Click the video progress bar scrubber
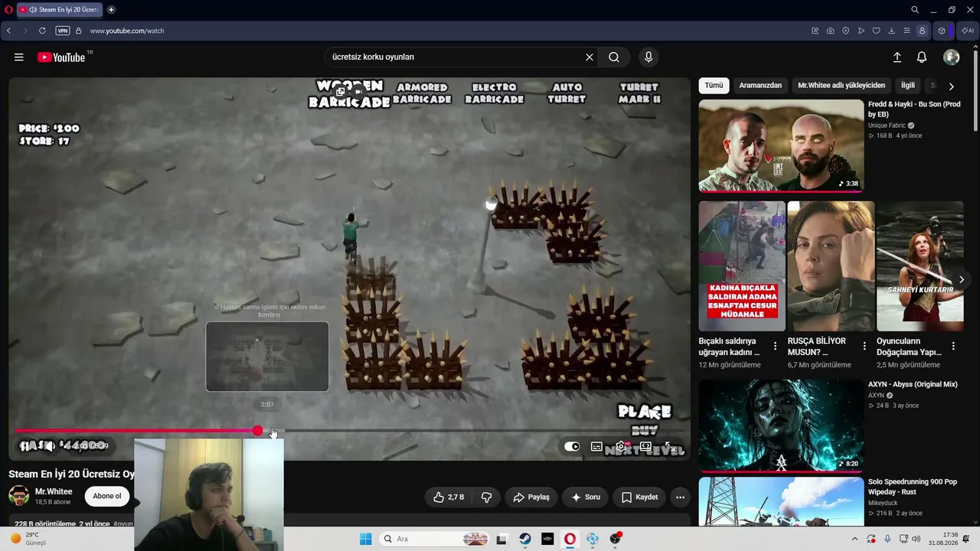The height and width of the screenshot is (551, 980). pos(258,431)
